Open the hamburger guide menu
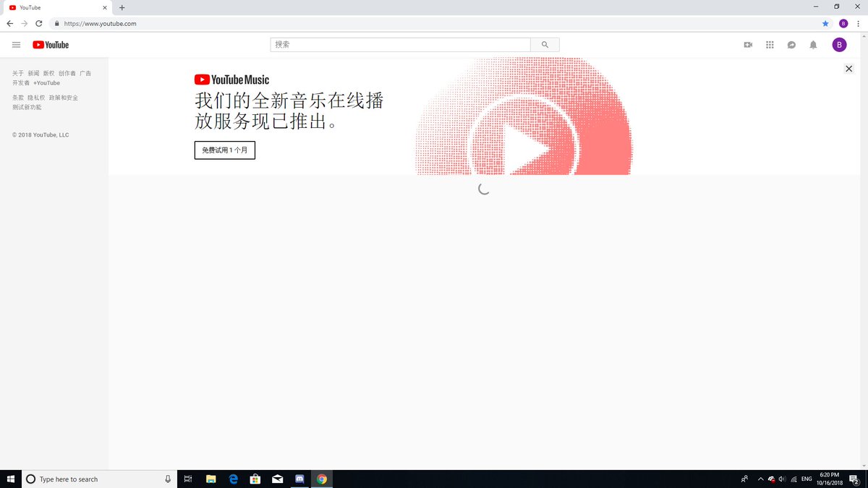Image resolution: width=868 pixels, height=488 pixels. [x=17, y=45]
